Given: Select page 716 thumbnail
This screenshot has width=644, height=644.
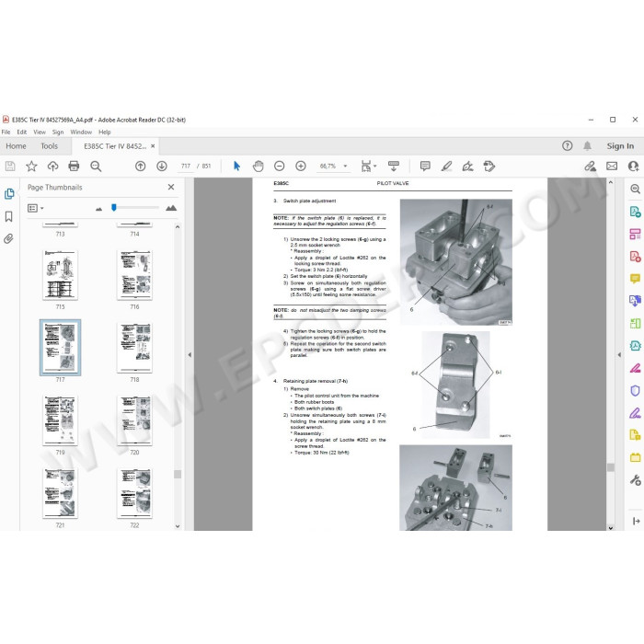Looking at the screenshot, I should pos(134,275).
